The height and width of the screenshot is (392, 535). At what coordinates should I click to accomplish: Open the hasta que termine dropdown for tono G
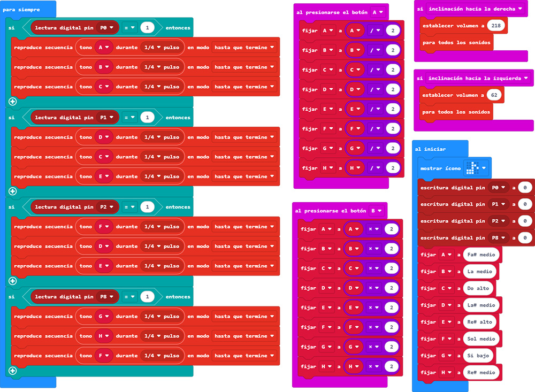[244, 317]
